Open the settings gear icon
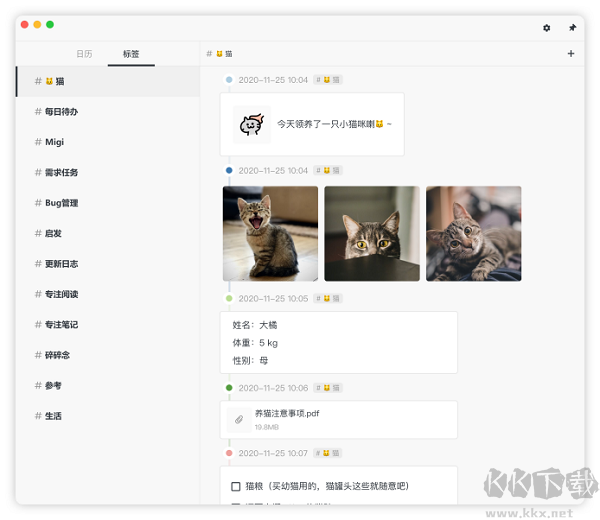 (x=546, y=28)
